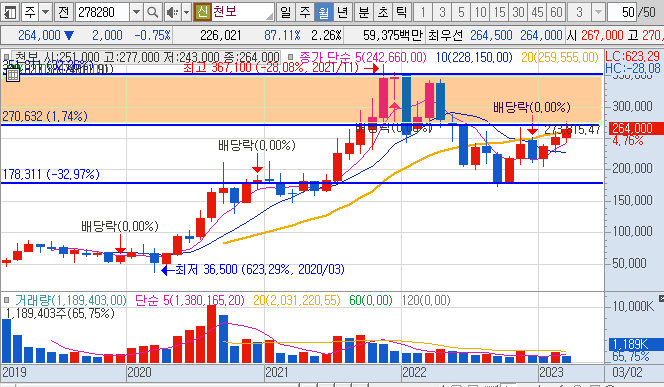Screen dimensions: 664x387
Task: Open the 주 market type dropdown arrow
Action: coord(45,13)
